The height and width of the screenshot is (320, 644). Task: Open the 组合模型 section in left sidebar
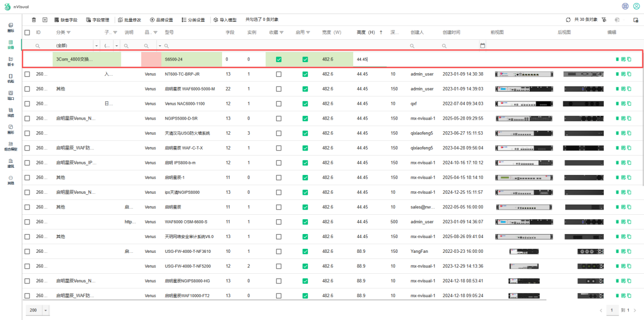point(11,146)
